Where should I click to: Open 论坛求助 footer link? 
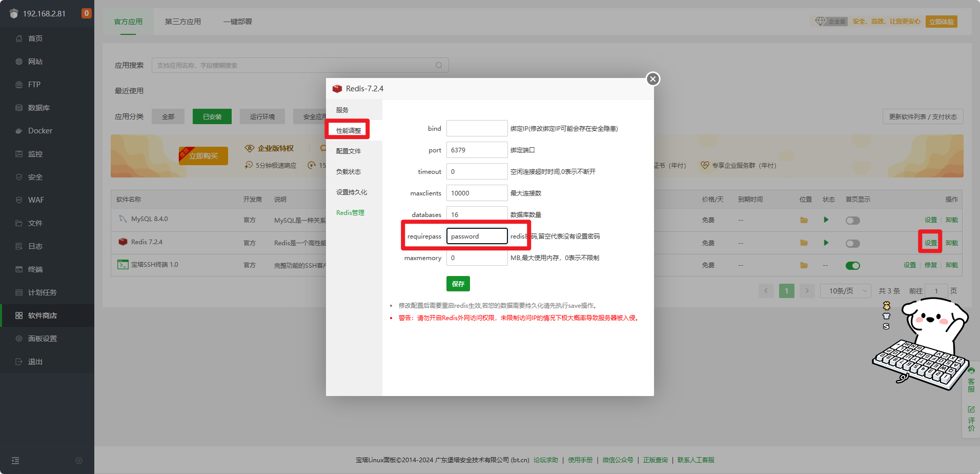[546, 460]
